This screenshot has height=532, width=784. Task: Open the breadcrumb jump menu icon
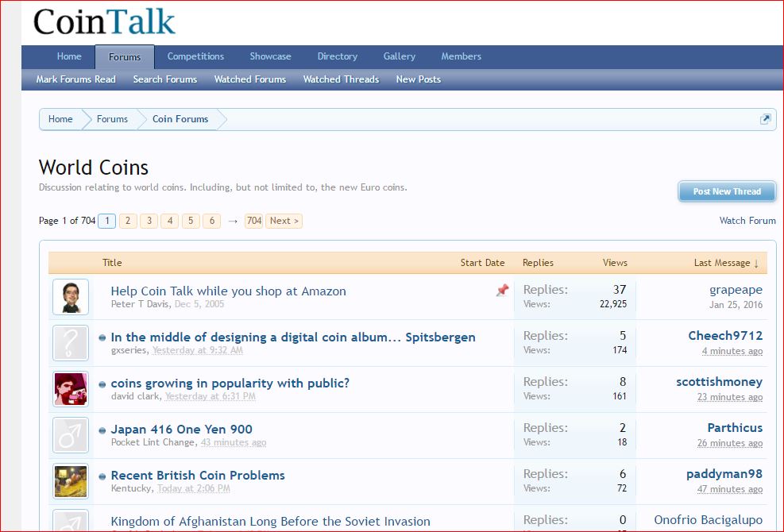pyautogui.click(x=765, y=119)
